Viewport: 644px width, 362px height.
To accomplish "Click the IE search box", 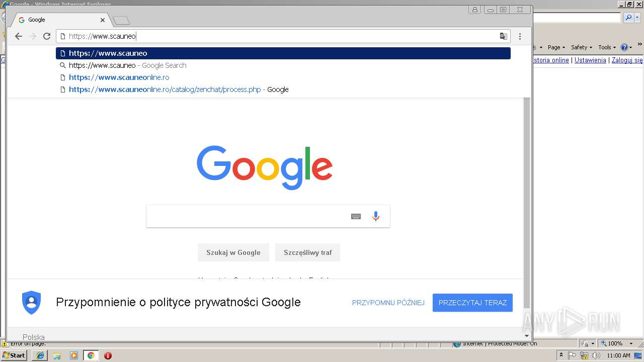I will 577,18.
